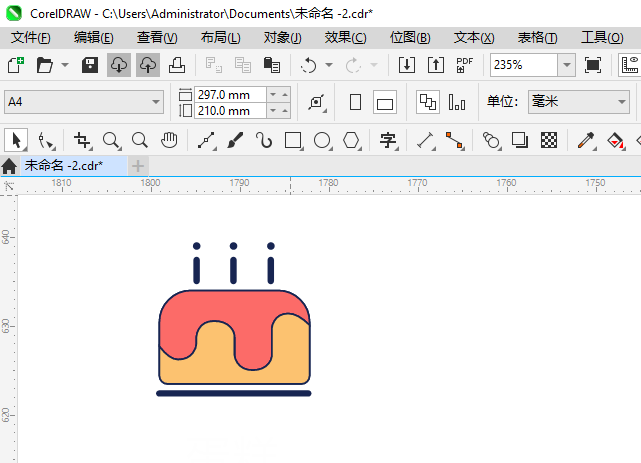The height and width of the screenshot is (463, 641).
Task: Select the Artistic Media brush tool
Action: pyautogui.click(x=235, y=141)
